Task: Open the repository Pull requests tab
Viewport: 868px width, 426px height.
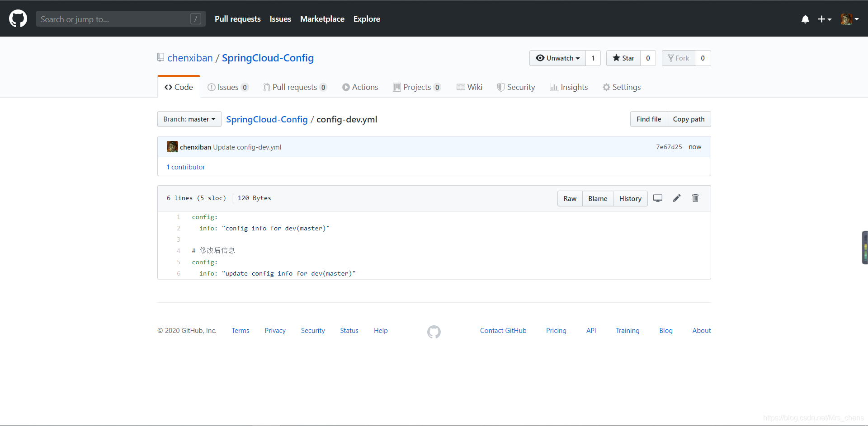Action: [x=295, y=87]
